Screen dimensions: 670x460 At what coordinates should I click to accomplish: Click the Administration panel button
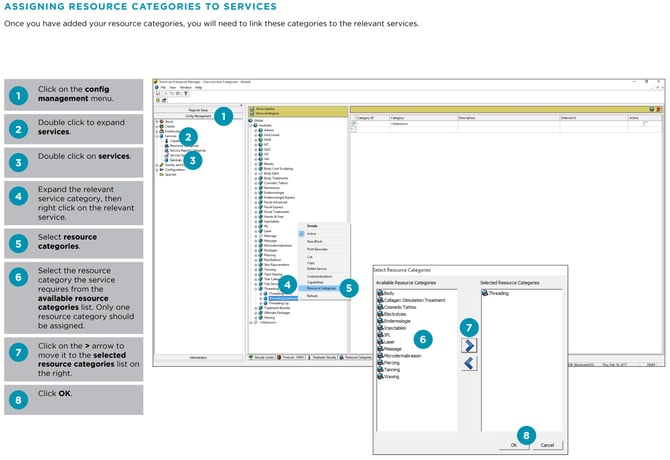tap(198, 357)
